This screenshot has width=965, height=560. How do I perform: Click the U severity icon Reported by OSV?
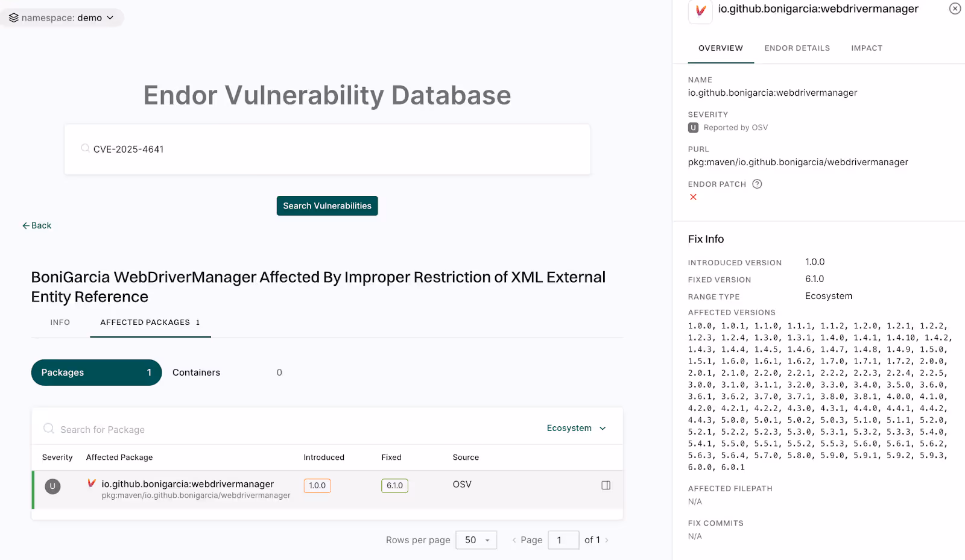tap(693, 128)
